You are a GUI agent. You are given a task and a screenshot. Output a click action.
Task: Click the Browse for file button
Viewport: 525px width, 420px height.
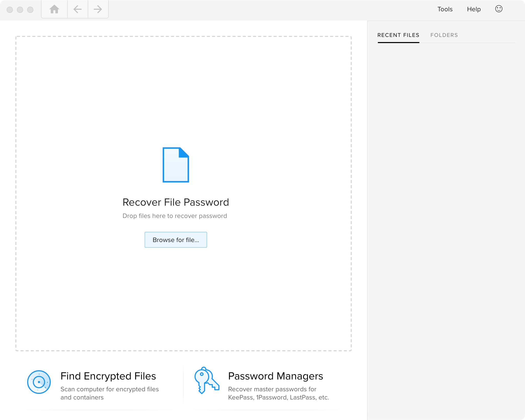176,239
